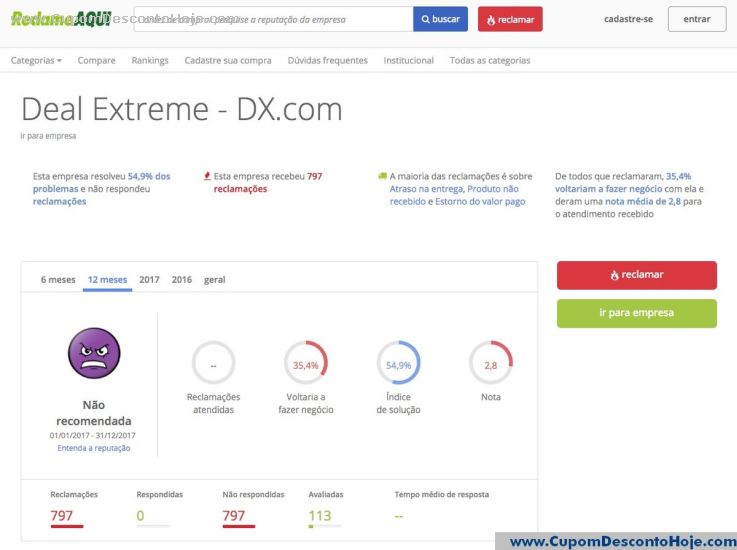
Task: Click the 797 reclamações link text
Action: pos(268,182)
